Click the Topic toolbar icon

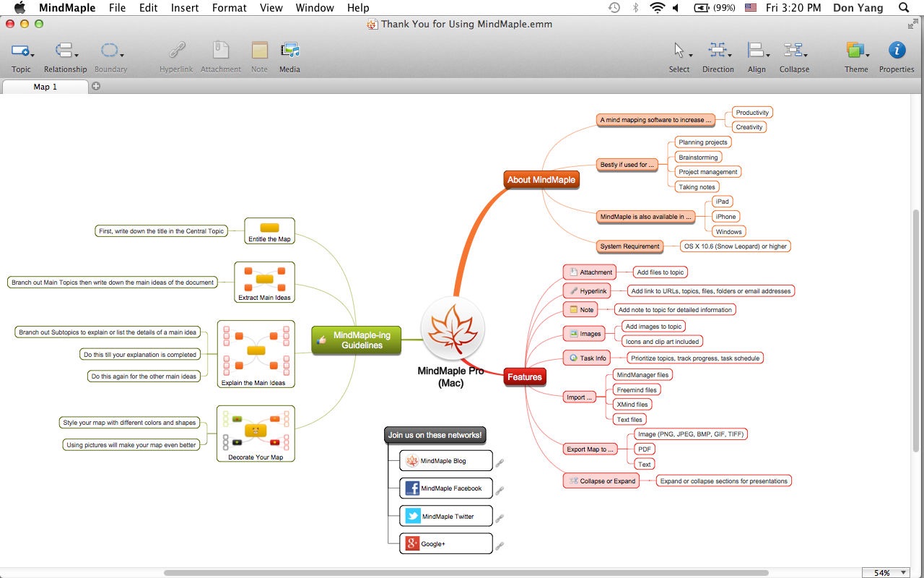coord(21,51)
